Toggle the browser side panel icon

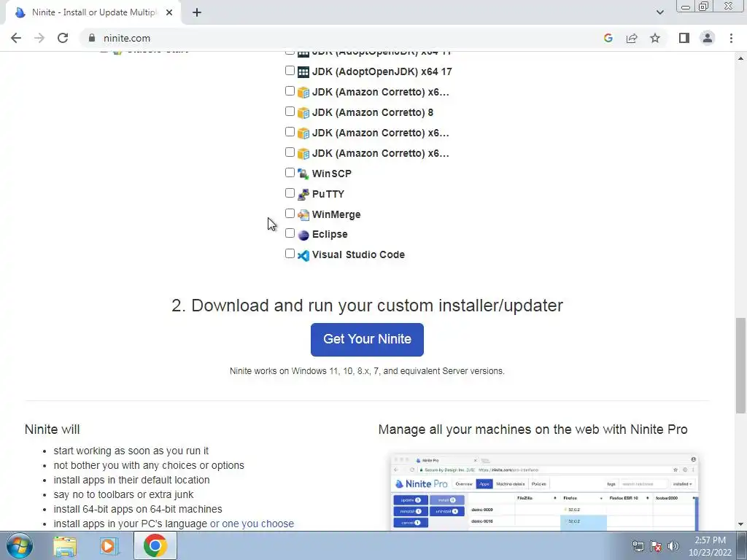tap(684, 38)
